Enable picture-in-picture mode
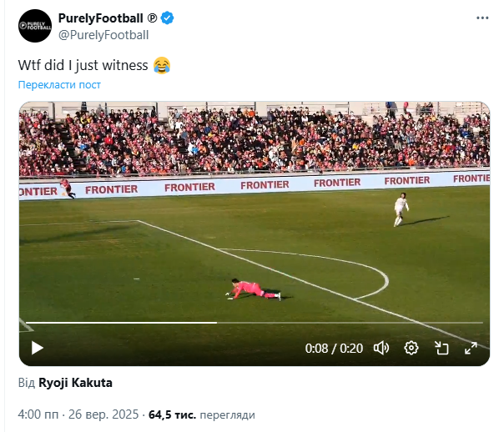The width and height of the screenshot is (504, 432). tap(441, 348)
